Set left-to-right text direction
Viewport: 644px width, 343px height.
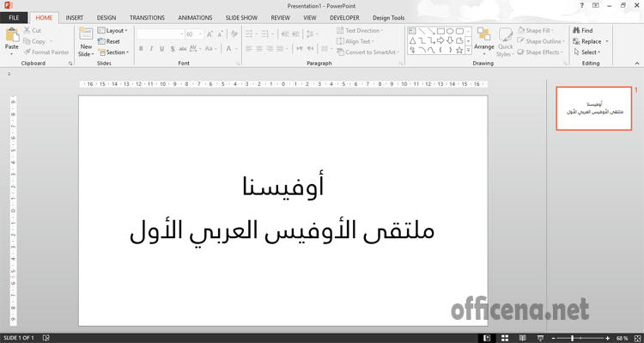pyautogui.click(x=300, y=48)
